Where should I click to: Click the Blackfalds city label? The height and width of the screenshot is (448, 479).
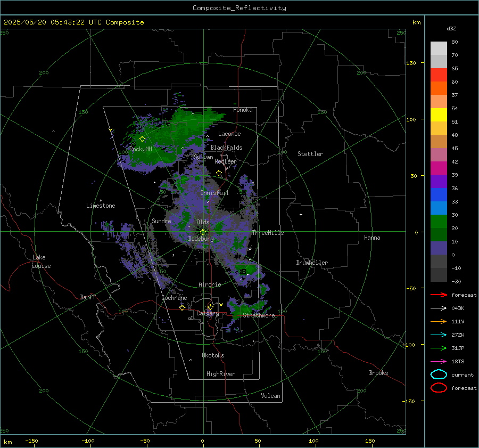(x=226, y=148)
